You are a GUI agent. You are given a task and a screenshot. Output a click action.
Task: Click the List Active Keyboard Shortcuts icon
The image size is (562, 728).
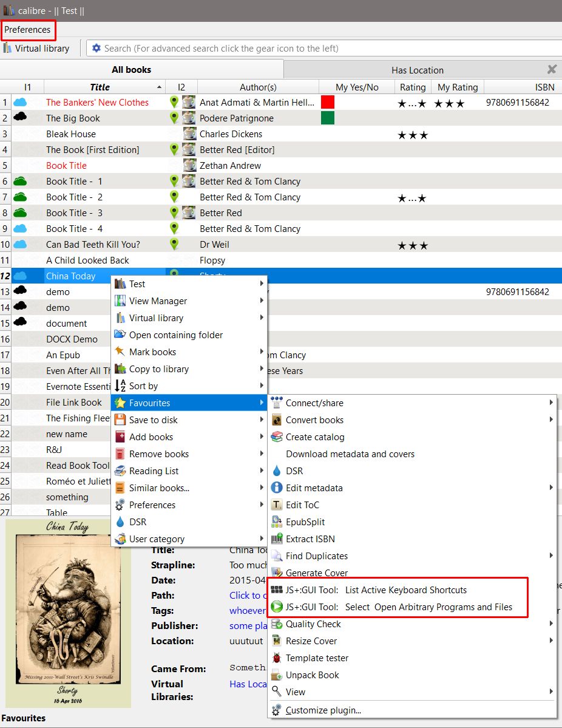(277, 590)
